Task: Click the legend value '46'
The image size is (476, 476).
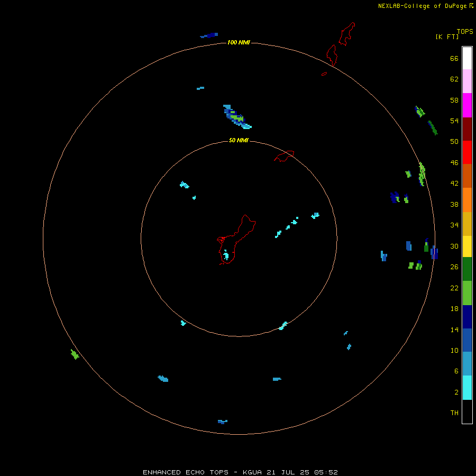Action: [454, 163]
